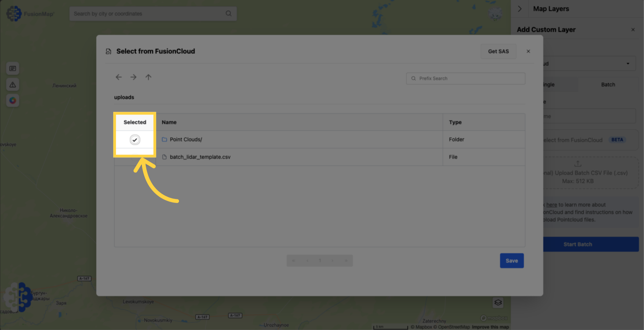644x330 pixels.
Task: Open the color wheel icon on sidebar
Action: coord(13,101)
